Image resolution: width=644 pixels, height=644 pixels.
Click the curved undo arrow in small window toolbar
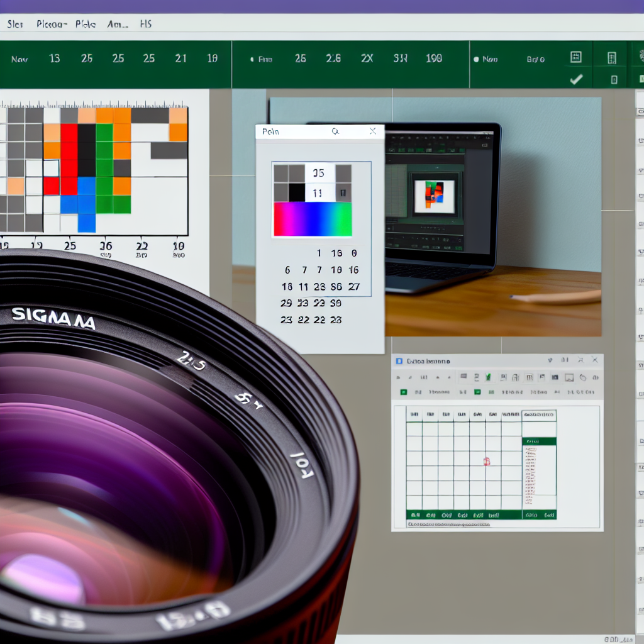583,377
